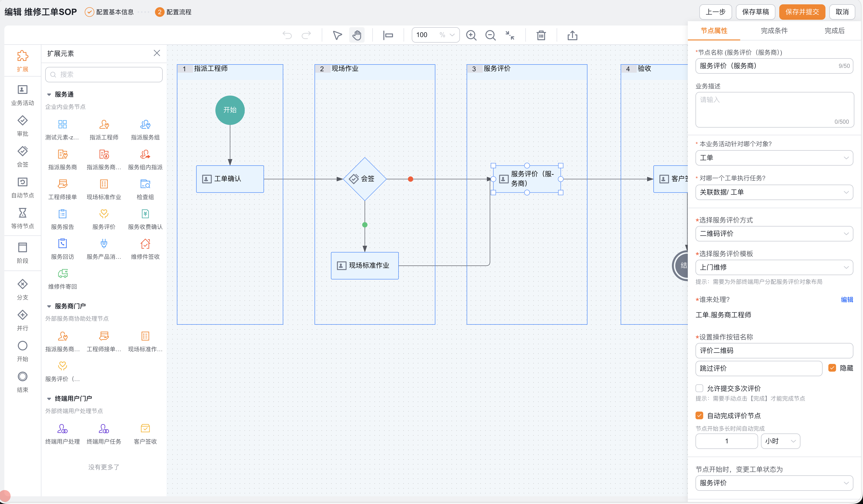Select the 会签 element in left sidebar
Screen dimensions: 863x504
[23, 156]
